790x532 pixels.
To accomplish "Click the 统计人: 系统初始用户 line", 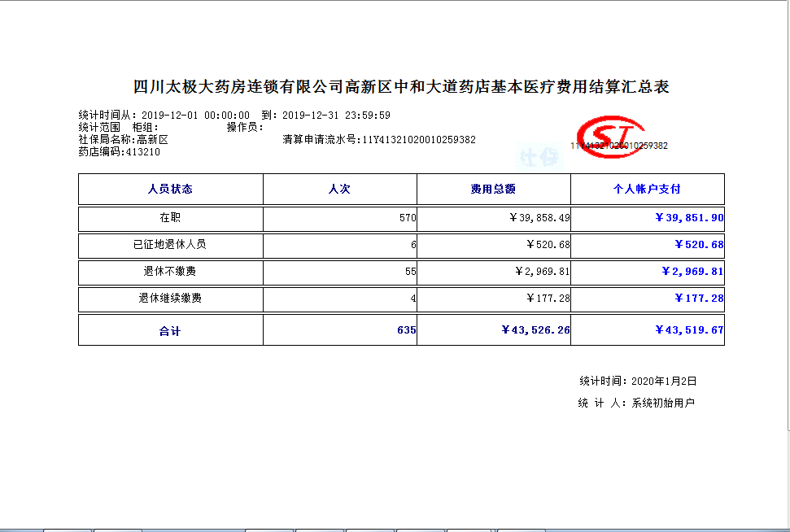I will click(x=636, y=403).
